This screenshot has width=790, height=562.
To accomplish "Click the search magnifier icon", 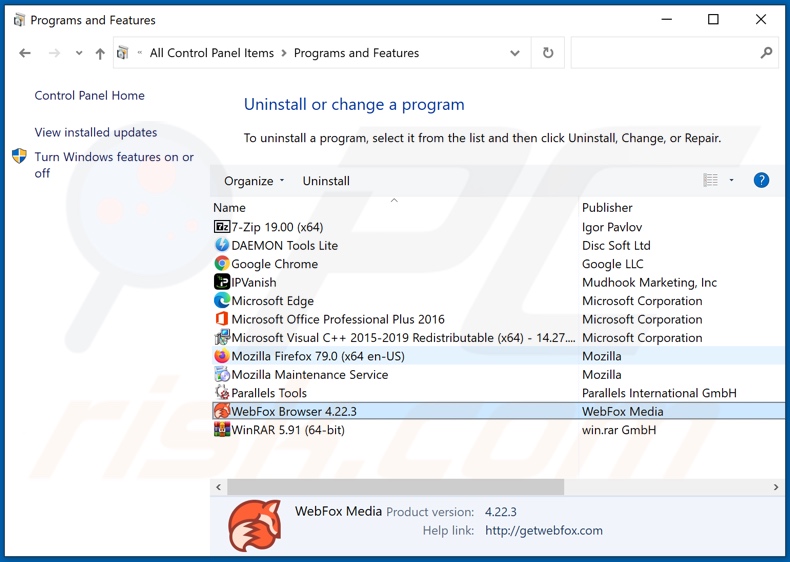I will coord(766,53).
